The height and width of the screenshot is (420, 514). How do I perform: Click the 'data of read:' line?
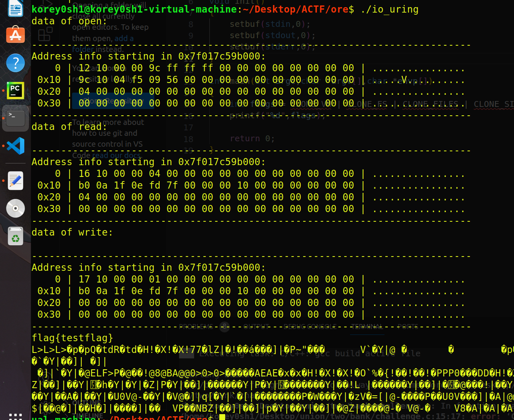[70, 127]
